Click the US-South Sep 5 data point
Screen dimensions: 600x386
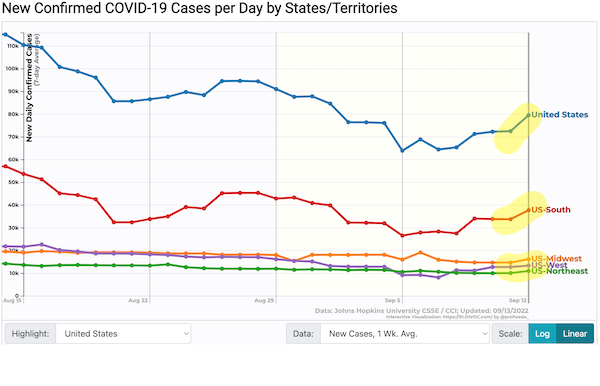click(402, 235)
